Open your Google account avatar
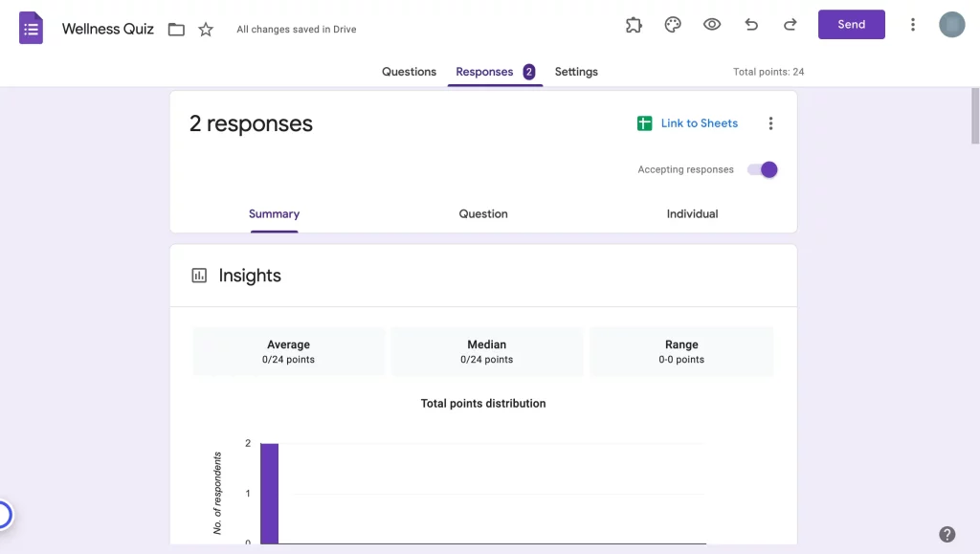The image size is (980, 554). [951, 24]
